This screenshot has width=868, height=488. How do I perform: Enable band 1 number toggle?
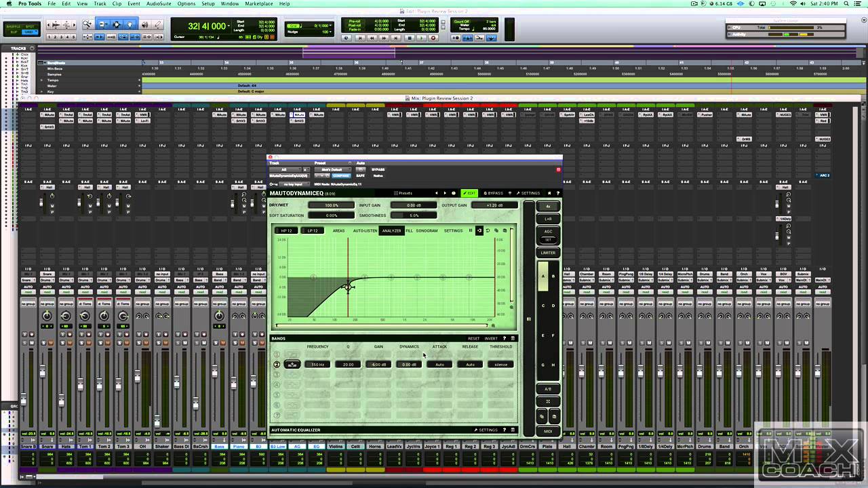point(277,354)
